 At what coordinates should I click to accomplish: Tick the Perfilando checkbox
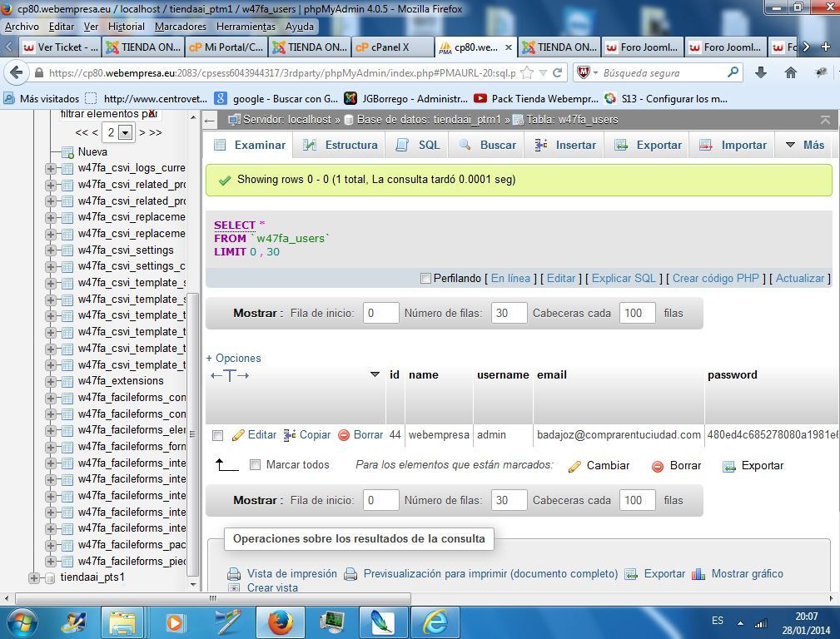click(426, 279)
